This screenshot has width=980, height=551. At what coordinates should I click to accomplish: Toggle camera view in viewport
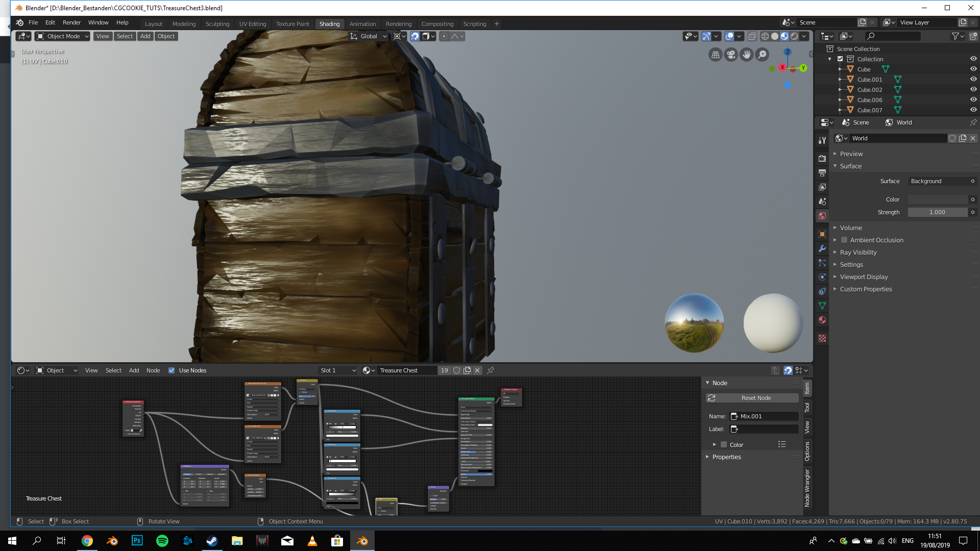tap(731, 55)
